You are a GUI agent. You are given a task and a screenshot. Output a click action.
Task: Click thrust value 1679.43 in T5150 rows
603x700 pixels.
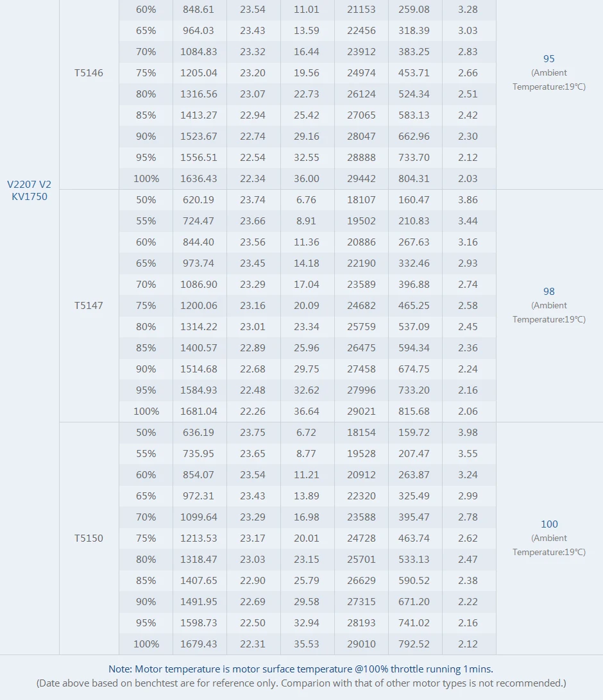199,644
